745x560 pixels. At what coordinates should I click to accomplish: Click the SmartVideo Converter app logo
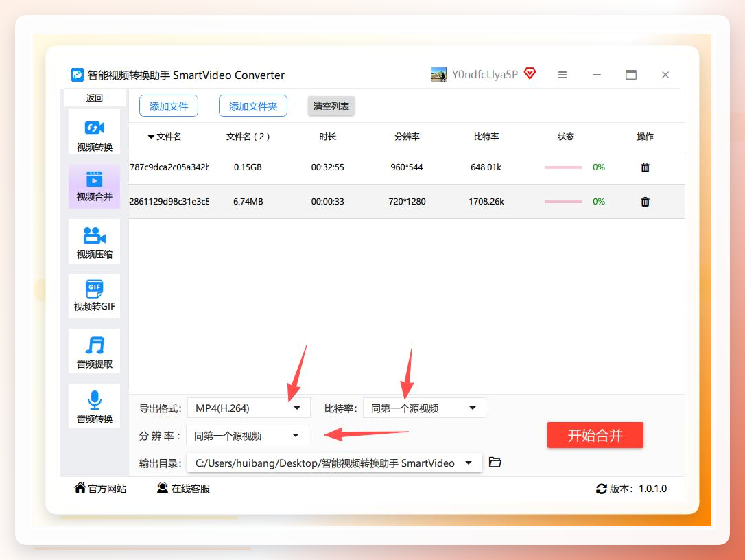(x=77, y=75)
